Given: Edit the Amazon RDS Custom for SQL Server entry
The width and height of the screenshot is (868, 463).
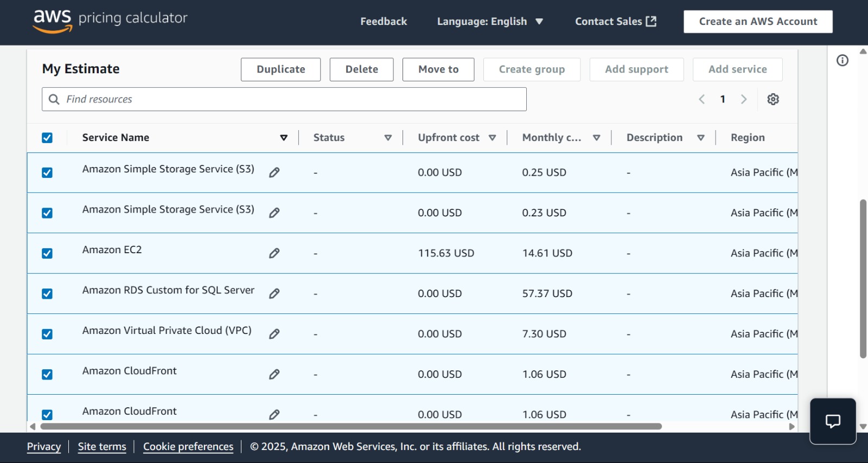Looking at the screenshot, I should (x=275, y=293).
